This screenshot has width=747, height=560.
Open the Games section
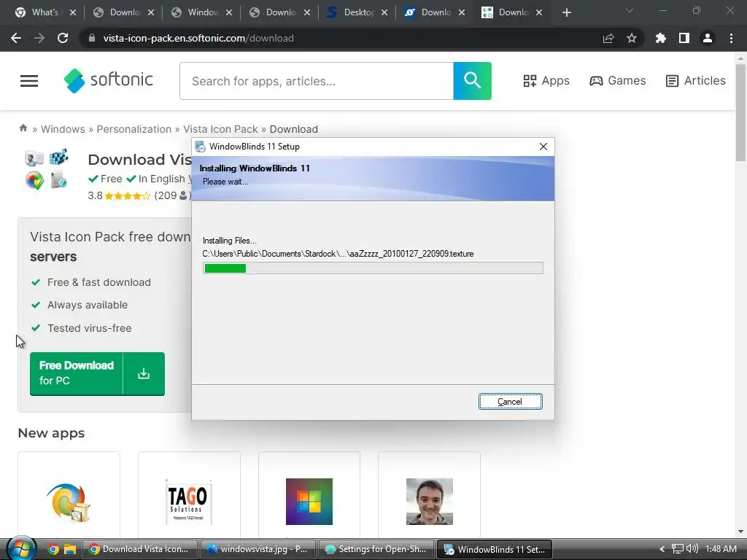617,80
